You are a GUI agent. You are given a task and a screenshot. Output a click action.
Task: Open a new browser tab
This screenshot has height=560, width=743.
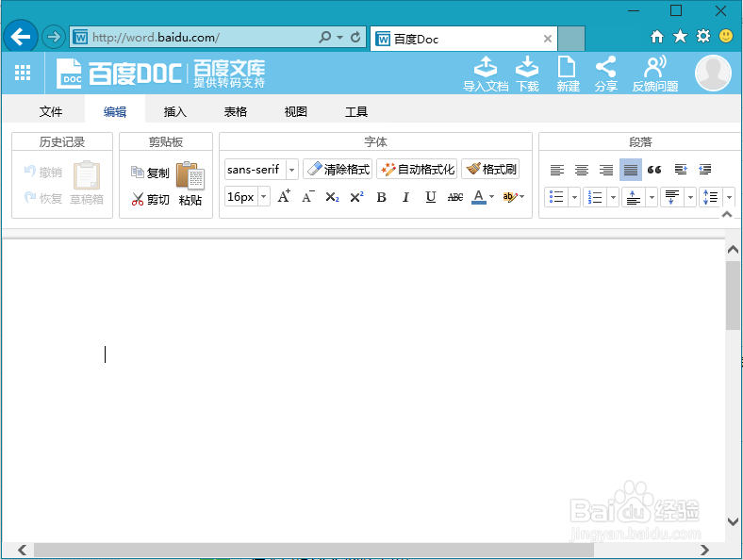571,39
